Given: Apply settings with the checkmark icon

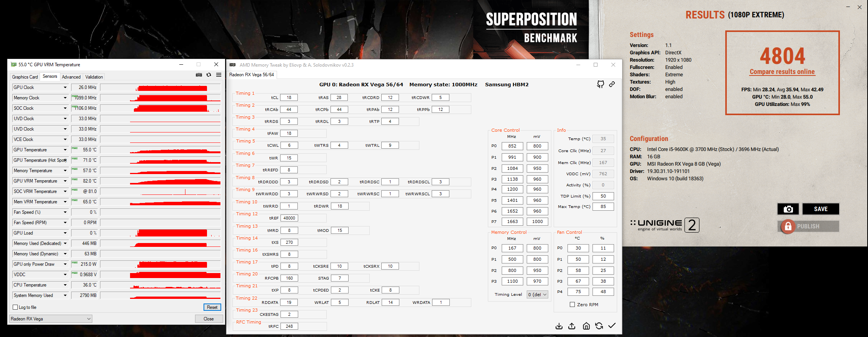Looking at the screenshot, I should pos(612,326).
